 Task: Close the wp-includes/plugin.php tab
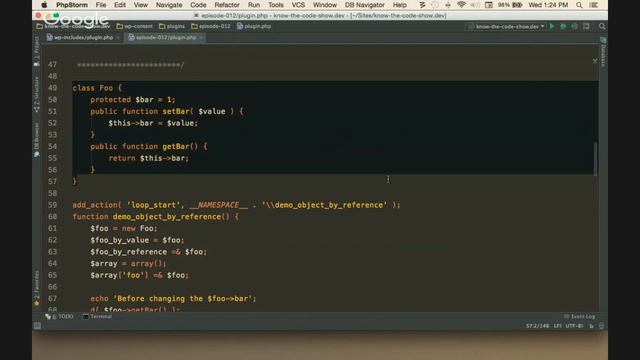(x=118, y=38)
